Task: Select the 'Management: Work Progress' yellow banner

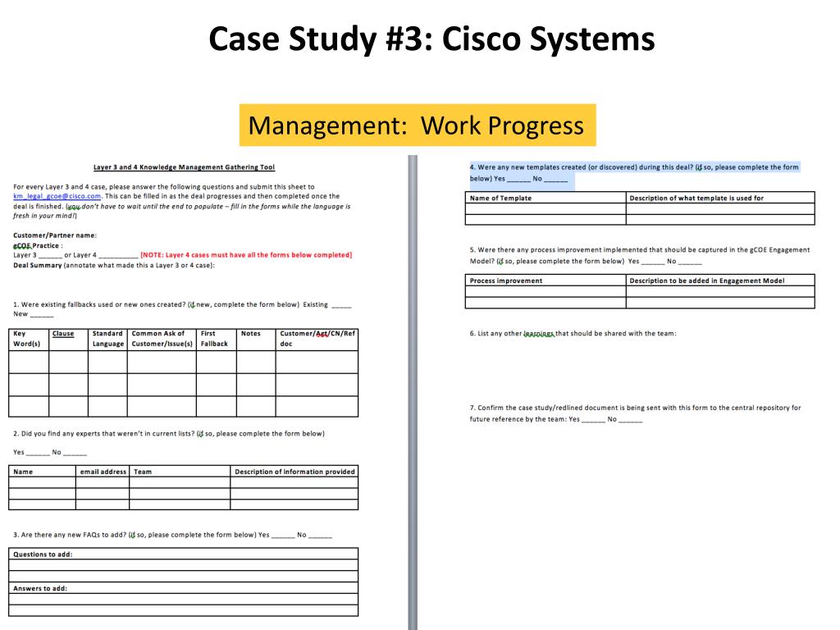Action: pos(418,125)
